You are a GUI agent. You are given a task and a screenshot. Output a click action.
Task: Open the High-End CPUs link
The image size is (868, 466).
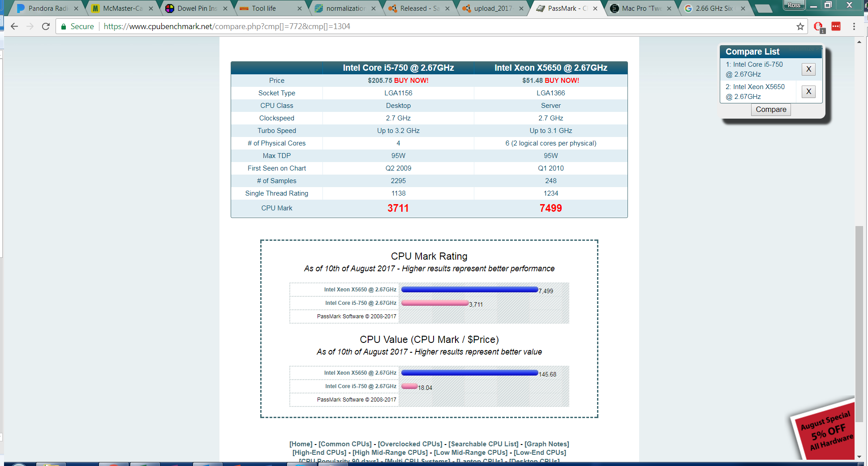pos(319,453)
